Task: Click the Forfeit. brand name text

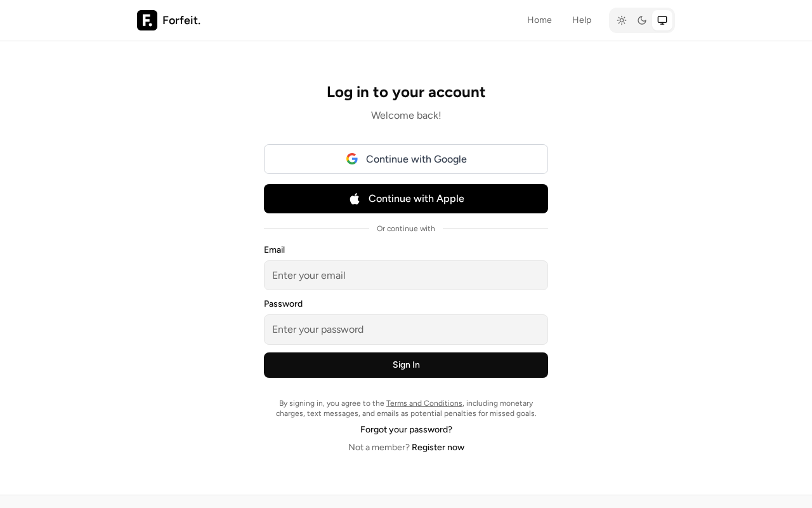Action: tap(181, 20)
